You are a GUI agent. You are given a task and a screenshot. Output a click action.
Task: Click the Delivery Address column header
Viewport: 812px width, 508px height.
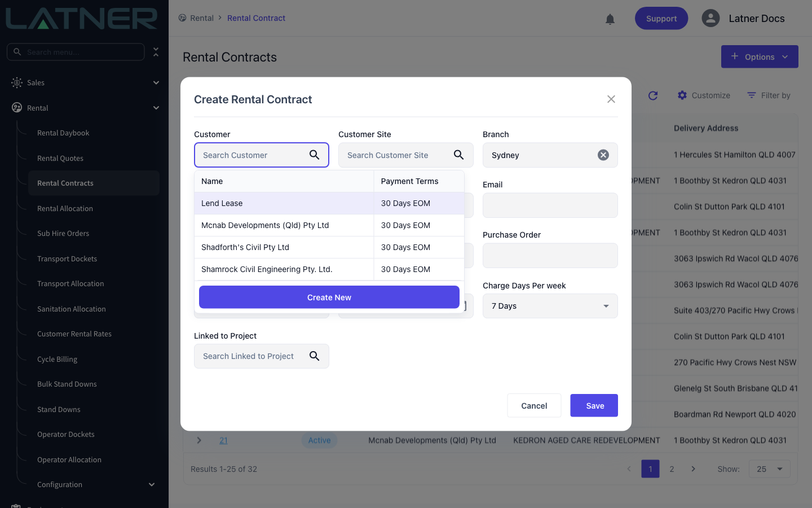[x=706, y=128]
